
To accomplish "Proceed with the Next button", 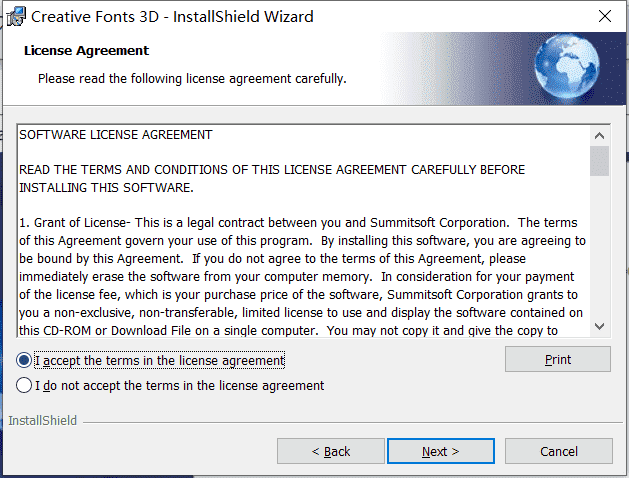I will pyautogui.click(x=440, y=451).
